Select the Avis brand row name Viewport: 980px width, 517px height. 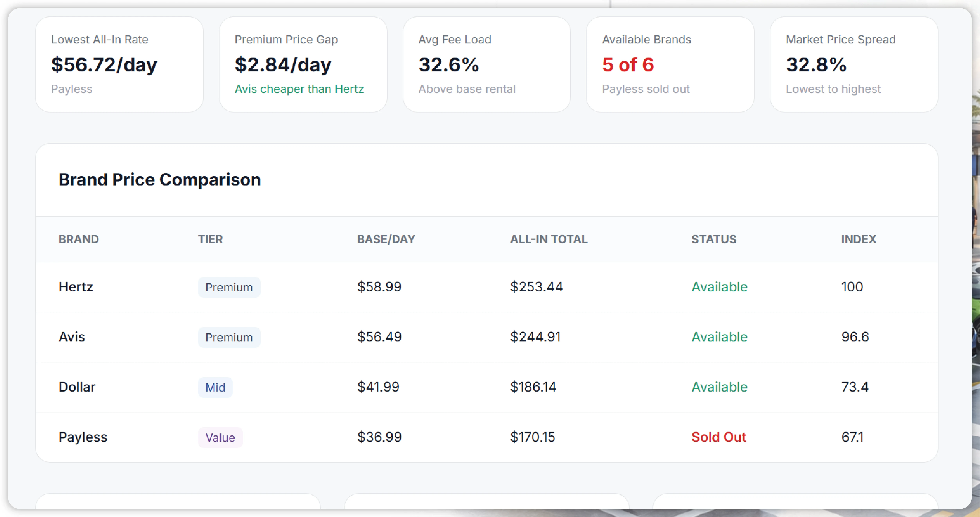coord(72,337)
